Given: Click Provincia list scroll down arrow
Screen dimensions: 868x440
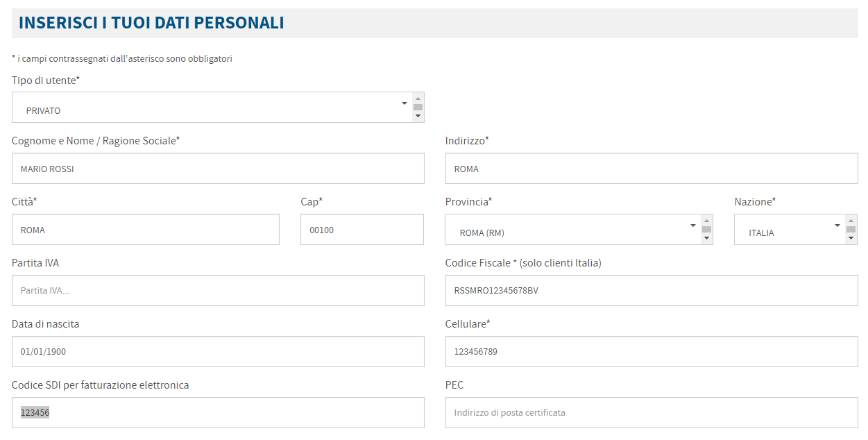Looking at the screenshot, I should point(707,239).
